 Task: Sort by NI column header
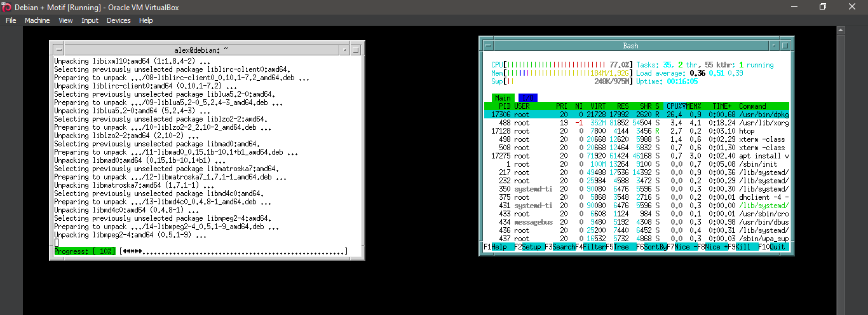tap(579, 106)
